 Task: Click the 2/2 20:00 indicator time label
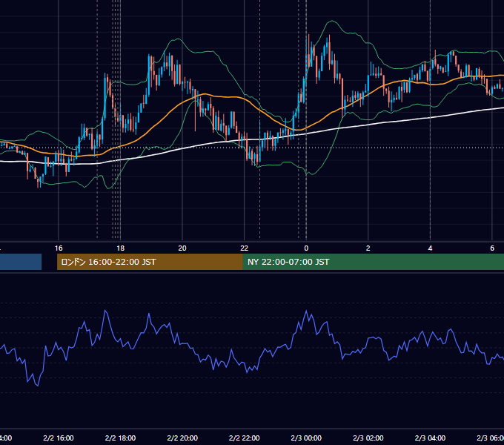click(182, 438)
